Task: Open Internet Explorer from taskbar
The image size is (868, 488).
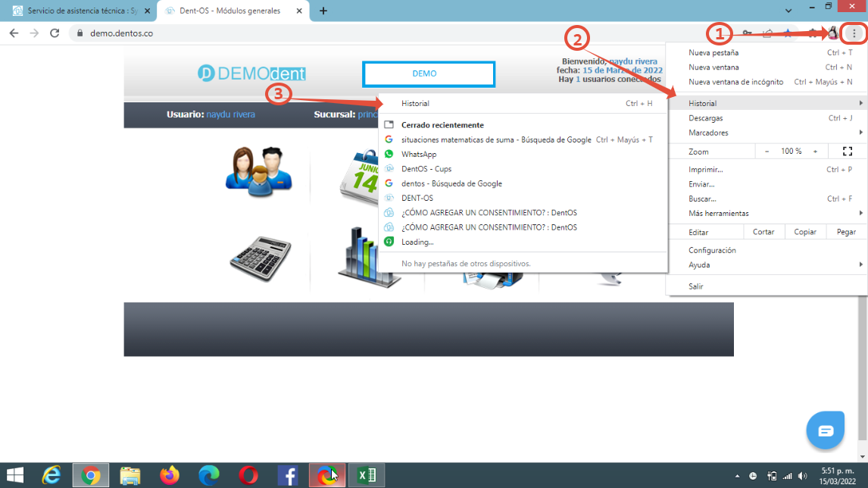Action: [52, 475]
